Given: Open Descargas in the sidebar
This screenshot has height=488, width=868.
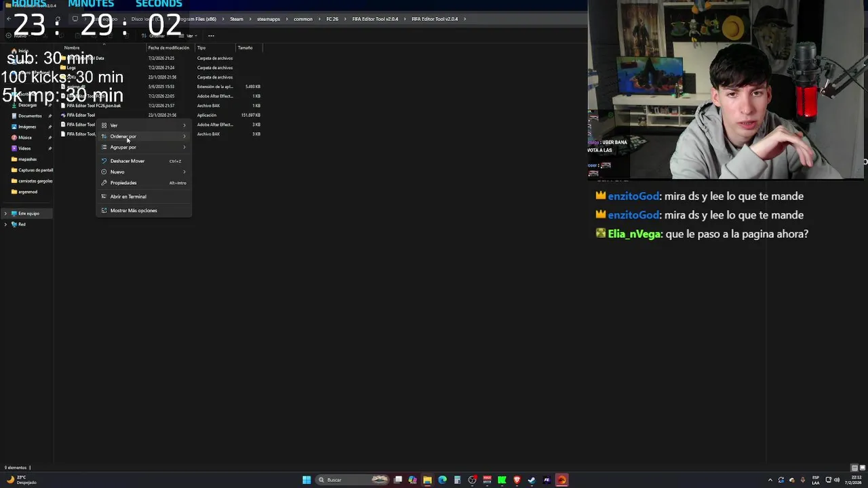Looking at the screenshot, I should click(x=27, y=105).
